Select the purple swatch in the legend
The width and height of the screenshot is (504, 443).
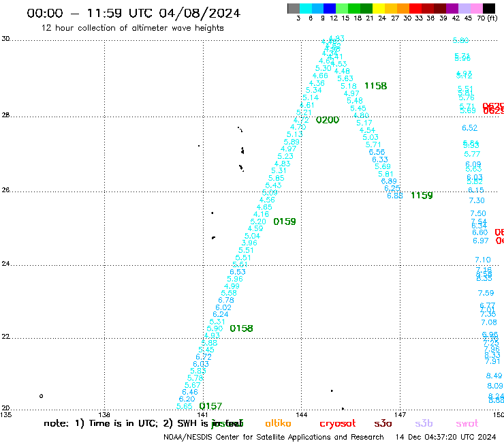click(452, 8)
